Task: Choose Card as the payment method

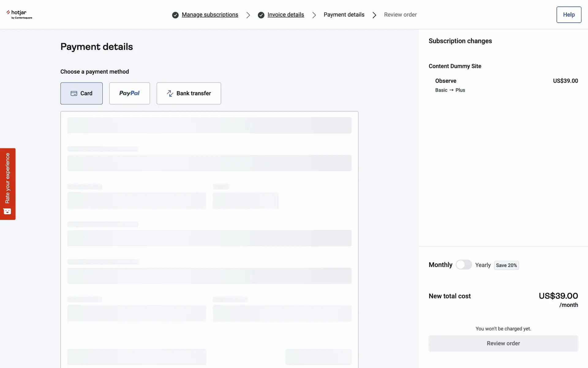Action: tap(81, 93)
